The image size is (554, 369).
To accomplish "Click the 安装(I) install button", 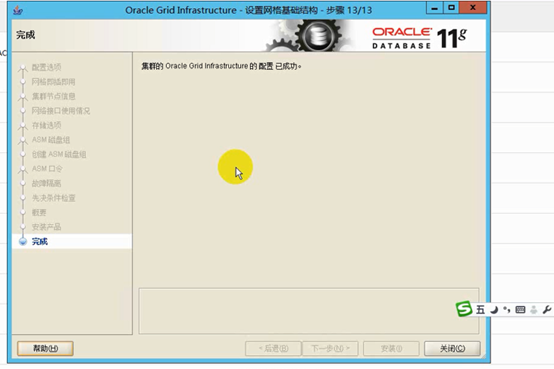I will click(391, 348).
